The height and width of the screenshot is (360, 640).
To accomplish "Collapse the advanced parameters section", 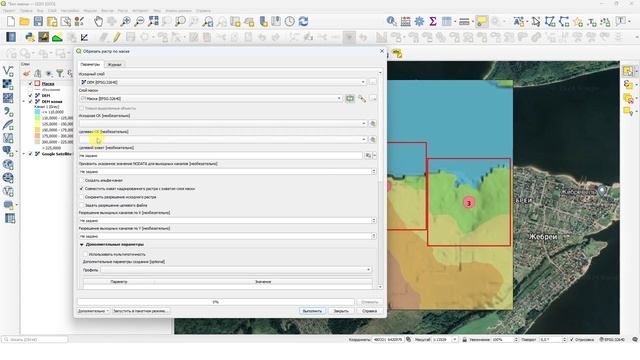I will tap(82, 244).
